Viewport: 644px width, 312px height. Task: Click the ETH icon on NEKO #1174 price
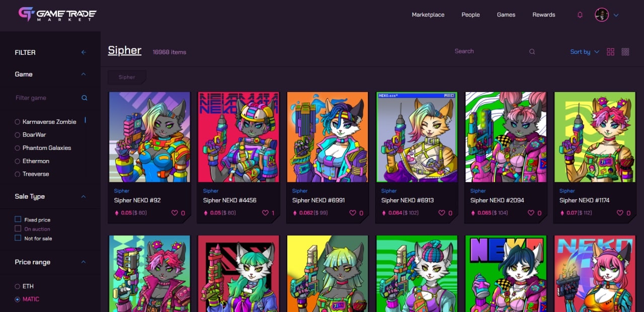coord(562,213)
